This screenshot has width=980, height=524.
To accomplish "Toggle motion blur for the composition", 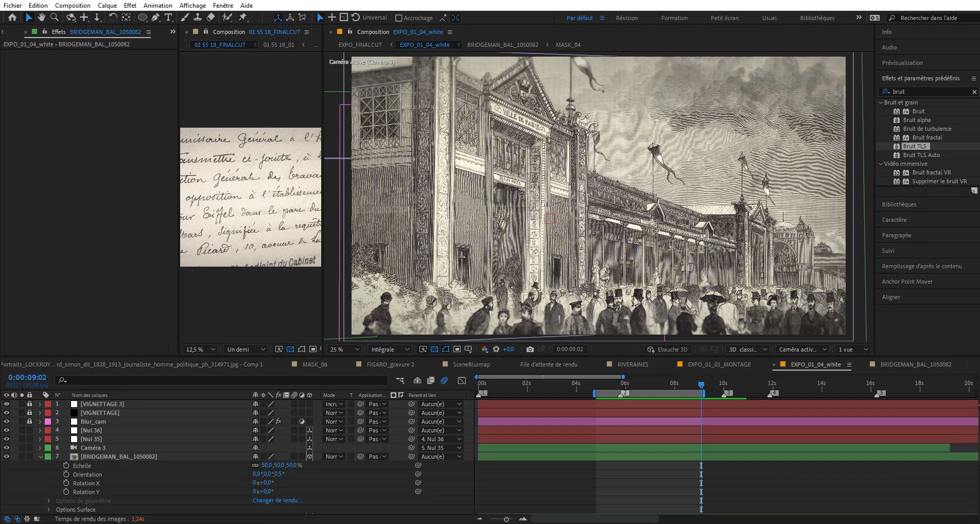I will click(x=445, y=380).
